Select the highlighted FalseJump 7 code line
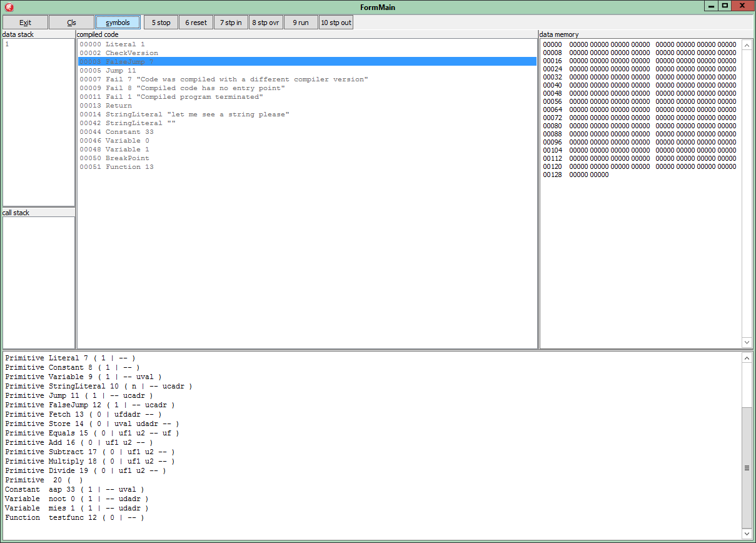Viewport: 756px width, 543px height. (307, 62)
